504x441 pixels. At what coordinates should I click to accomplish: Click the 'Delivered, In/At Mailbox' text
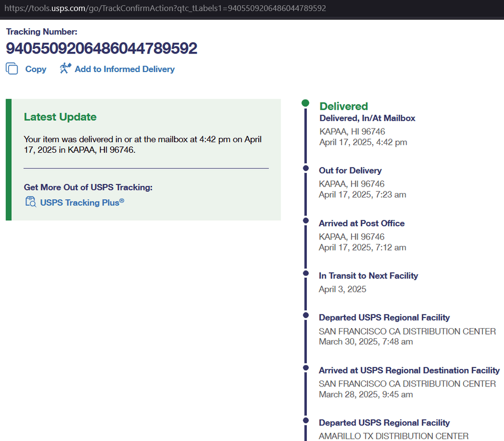[x=367, y=118]
